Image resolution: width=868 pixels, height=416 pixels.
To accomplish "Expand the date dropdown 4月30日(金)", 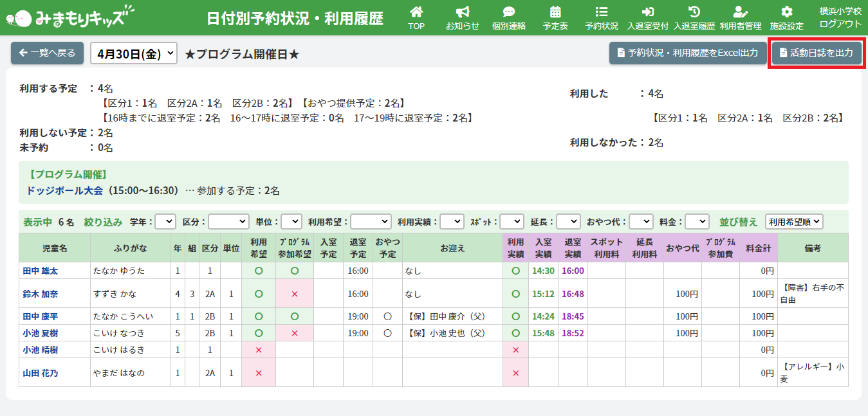I will (x=134, y=54).
